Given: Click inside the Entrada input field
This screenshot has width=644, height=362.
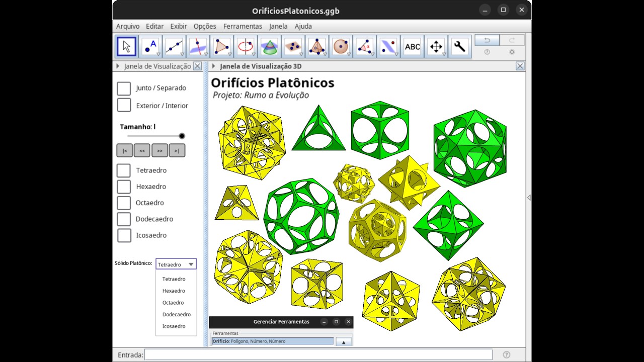Looking at the screenshot, I should (x=318, y=354).
